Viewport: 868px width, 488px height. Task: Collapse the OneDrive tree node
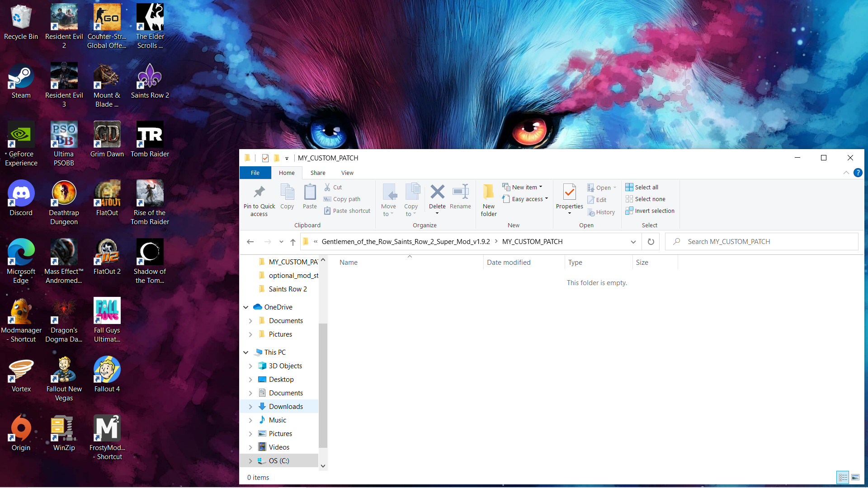tap(245, 307)
